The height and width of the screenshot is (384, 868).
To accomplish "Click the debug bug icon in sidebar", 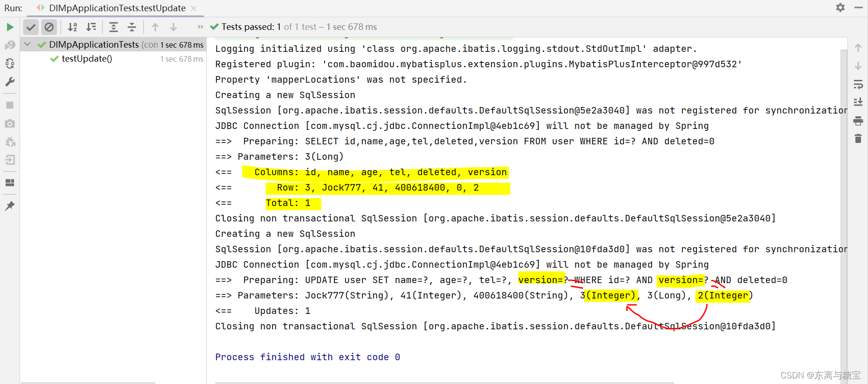I will [x=10, y=142].
